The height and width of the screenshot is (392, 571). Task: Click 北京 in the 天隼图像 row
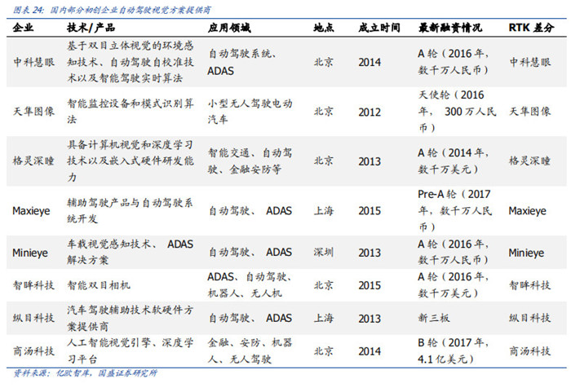(x=324, y=112)
